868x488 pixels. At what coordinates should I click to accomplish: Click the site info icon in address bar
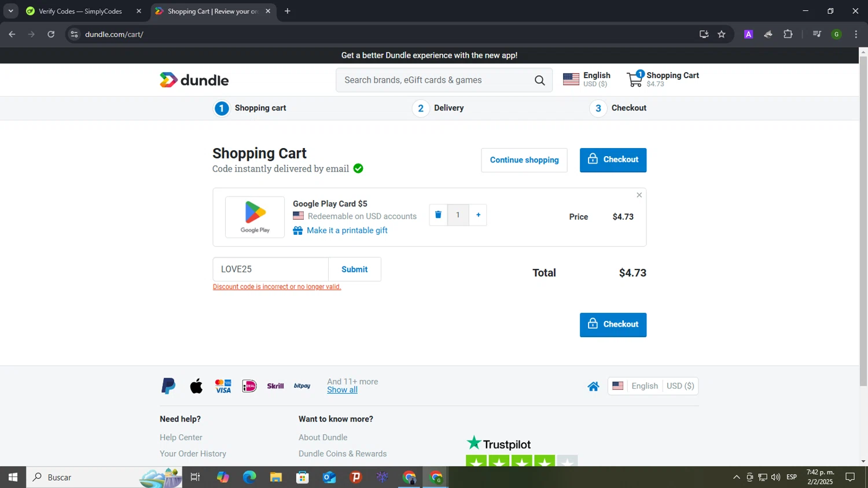tap(74, 34)
